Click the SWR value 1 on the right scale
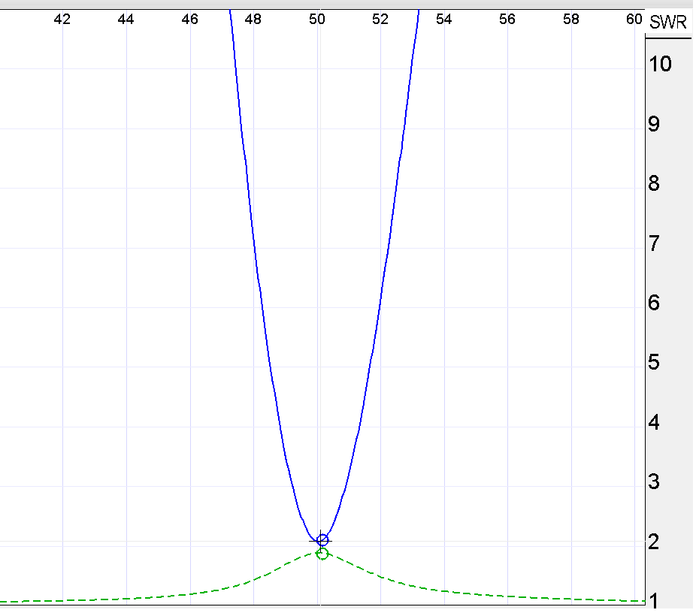The height and width of the screenshot is (616, 699). point(654,601)
